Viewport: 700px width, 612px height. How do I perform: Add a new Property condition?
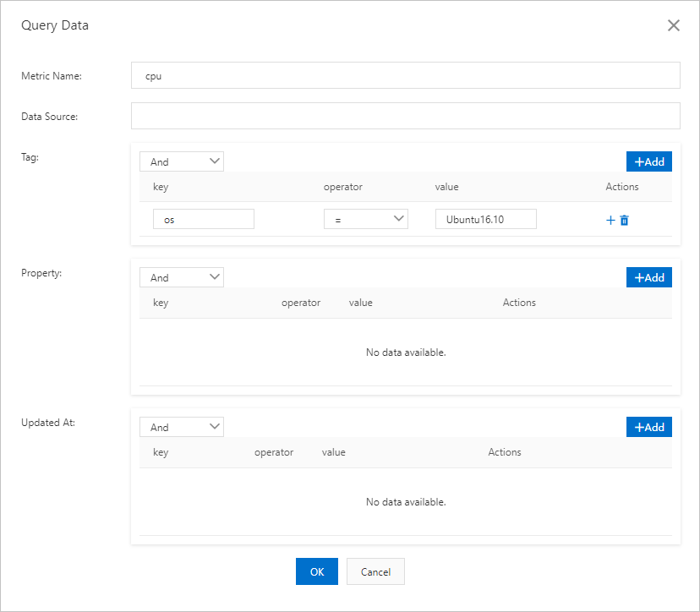[648, 277]
